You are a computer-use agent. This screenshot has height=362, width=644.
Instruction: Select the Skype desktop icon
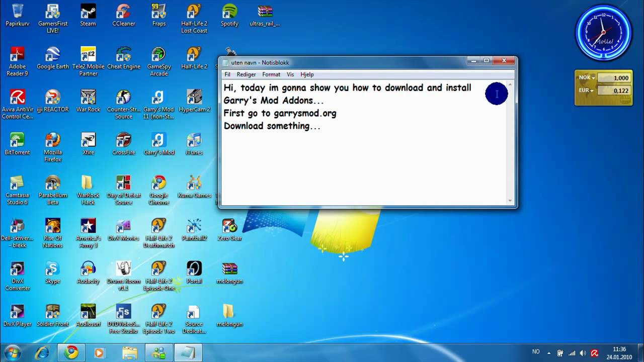click(53, 273)
